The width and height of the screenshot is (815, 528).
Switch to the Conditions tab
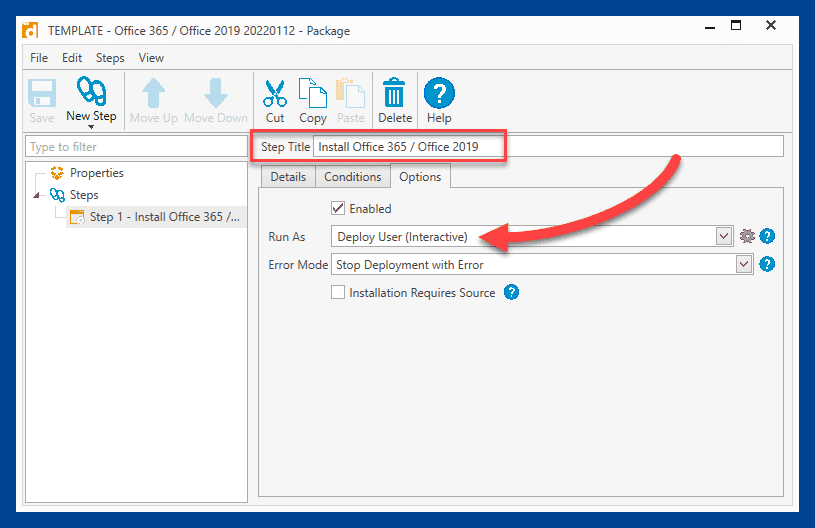coord(352,177)
